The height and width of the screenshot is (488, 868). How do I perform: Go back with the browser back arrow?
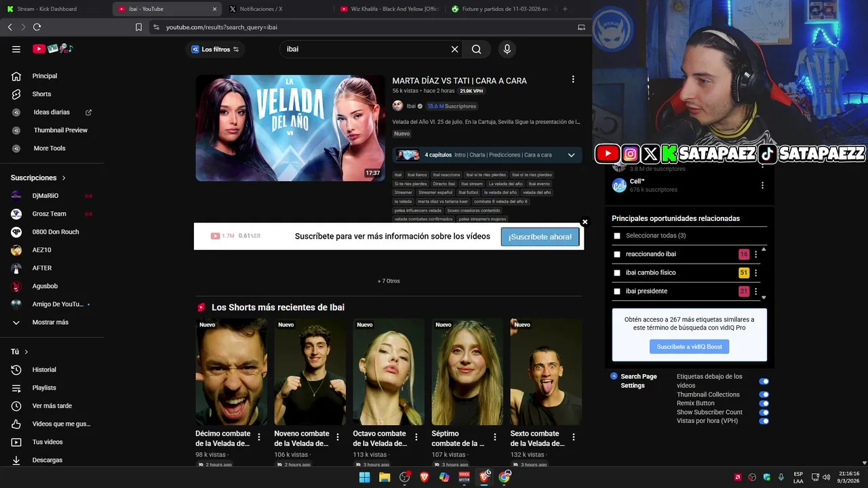[x=9, y=27]
